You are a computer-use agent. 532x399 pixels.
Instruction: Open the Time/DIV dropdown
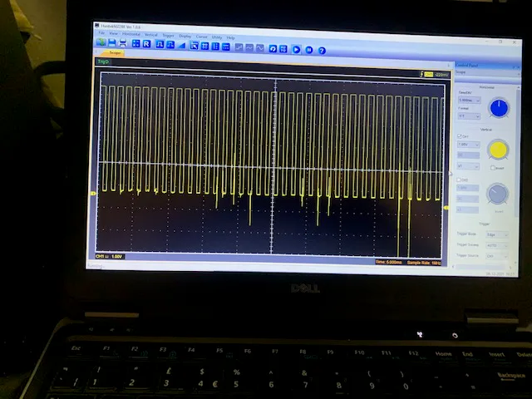pyautogui.click(x=469, y=100)
